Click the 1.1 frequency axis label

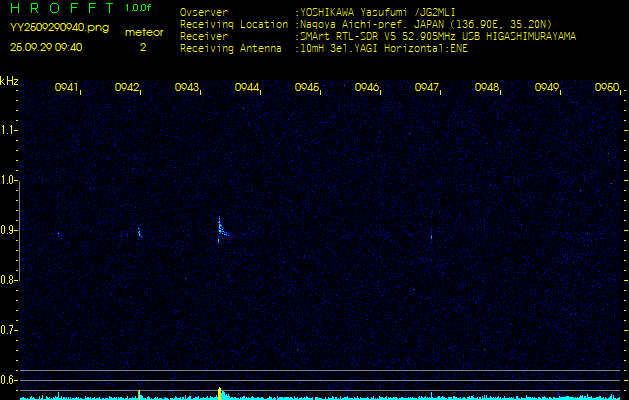tap(7, 130)
